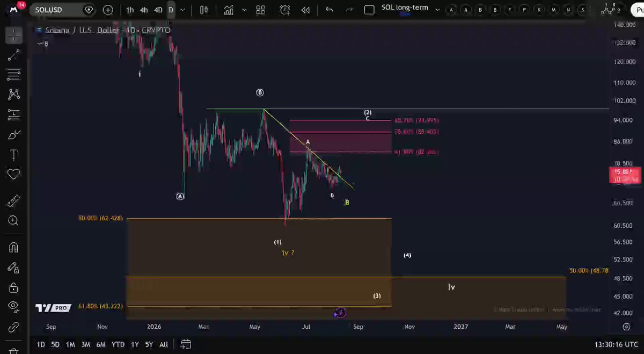644x354 pixels.
Task: Click the link drawings chain icon
Action: coord(14,327)
